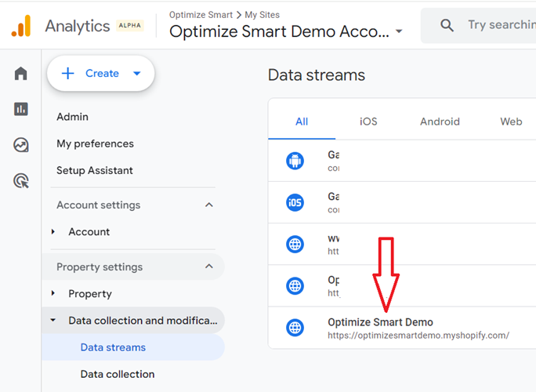Switch to the Android tab
This screenshot has width=536, height=392.
pos(440,122)
